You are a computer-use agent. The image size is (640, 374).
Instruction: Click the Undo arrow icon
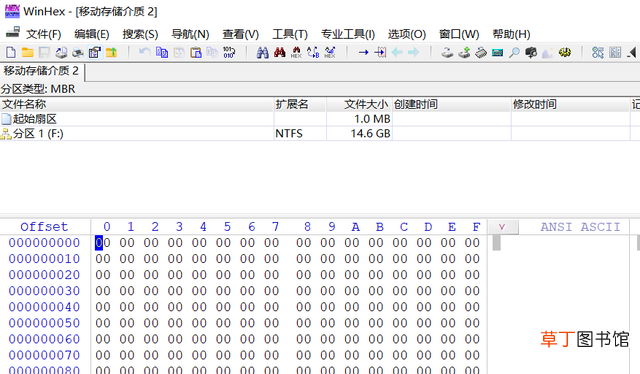(x=144, y=52)
